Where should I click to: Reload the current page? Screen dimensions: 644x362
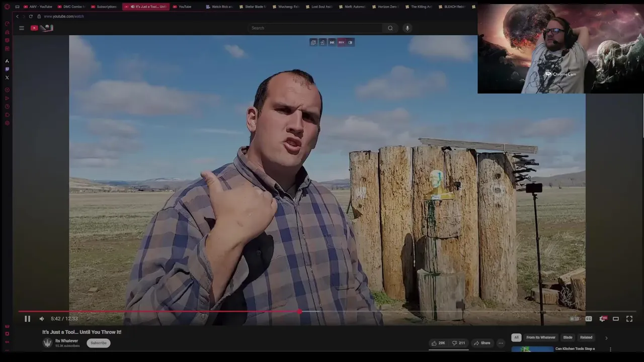pos(31,17)
